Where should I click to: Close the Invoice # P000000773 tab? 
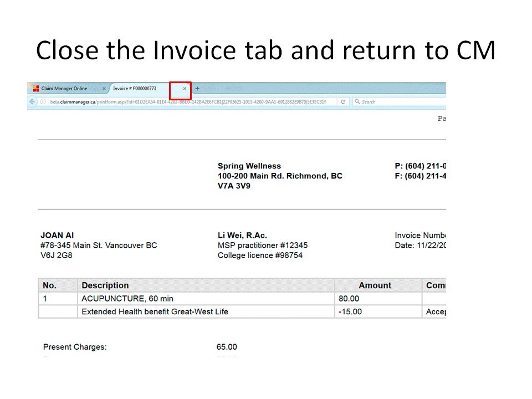(x=185, y=89)
